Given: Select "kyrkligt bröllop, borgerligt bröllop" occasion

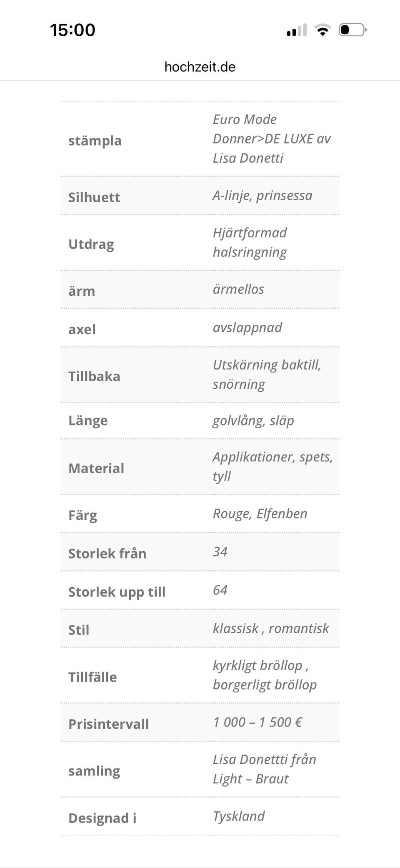Looking at the screenshot, I should (265, 675).
